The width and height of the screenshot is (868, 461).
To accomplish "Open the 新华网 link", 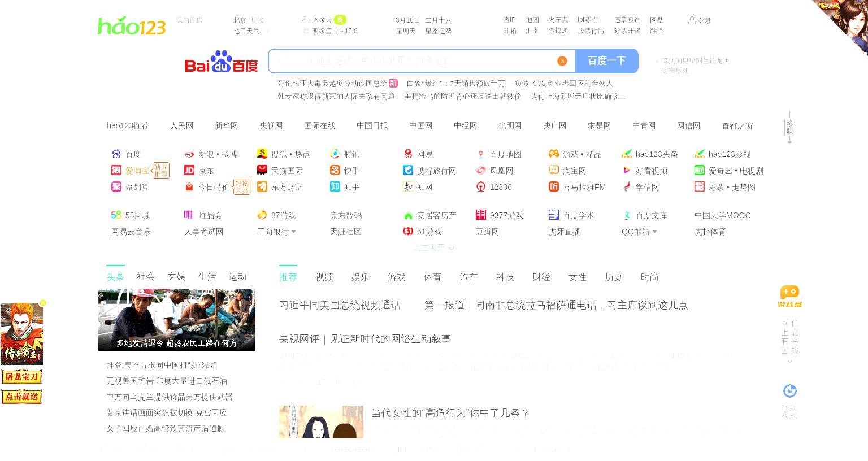I will pyautogui.click(x=227, y=125).
